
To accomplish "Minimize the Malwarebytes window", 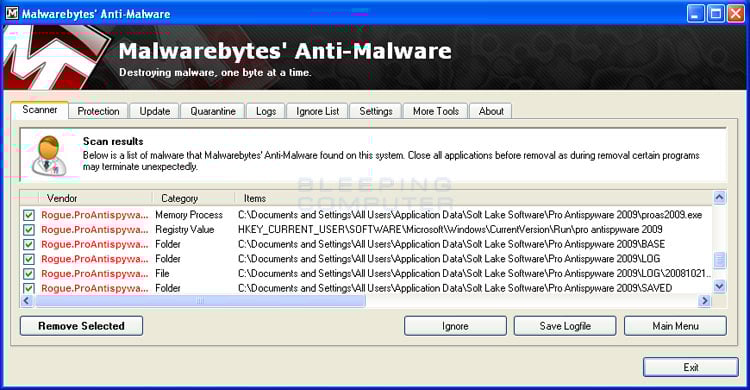I will (x=695, y=13).
